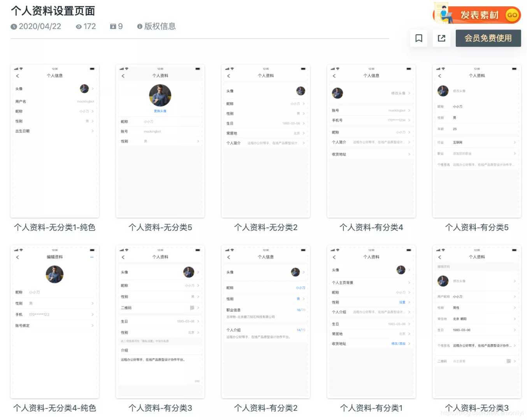Click the image-count icon showing 9
The width and height of the screenshot is (527, 420).
112,26
